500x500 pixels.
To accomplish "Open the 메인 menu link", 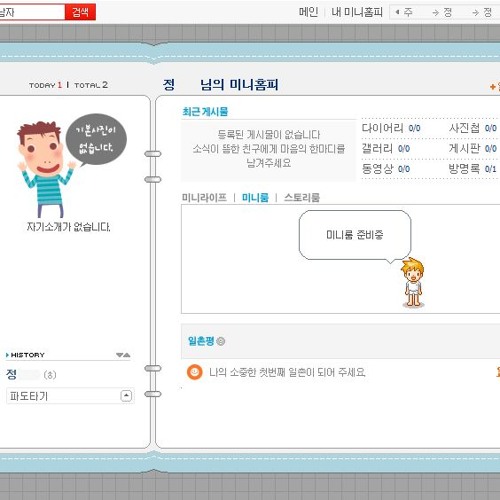I will (x=308, y=12).
